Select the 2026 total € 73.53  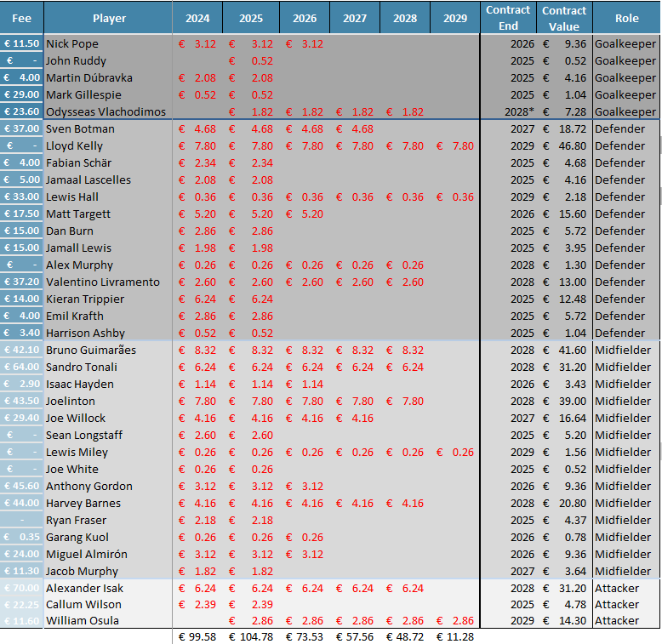click(305, 636)
